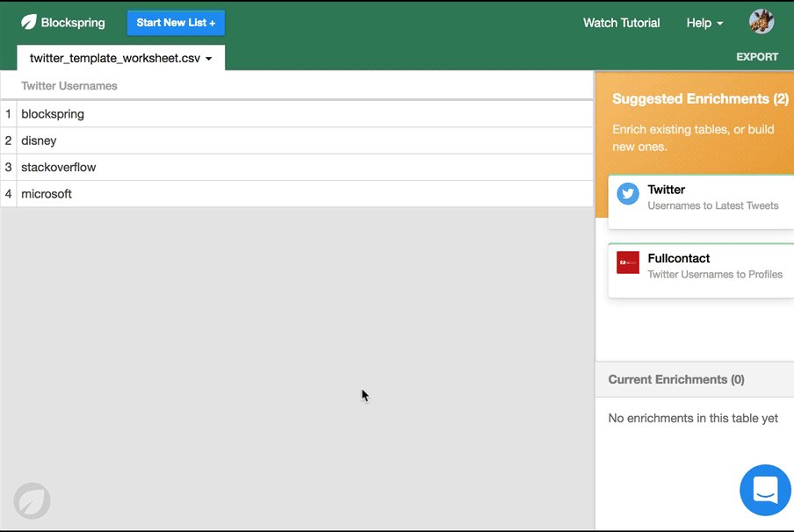Select the blockspring cell
The height and width of the screenshot is (532, 794).
[x=305, y=114]
